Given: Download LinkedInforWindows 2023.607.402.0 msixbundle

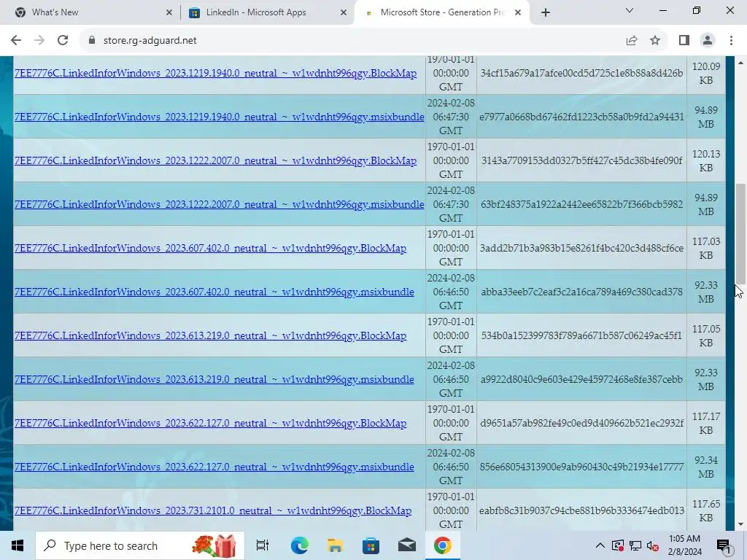Looking at the screenshot, I should pyautogui.click(x=214, y=292).
